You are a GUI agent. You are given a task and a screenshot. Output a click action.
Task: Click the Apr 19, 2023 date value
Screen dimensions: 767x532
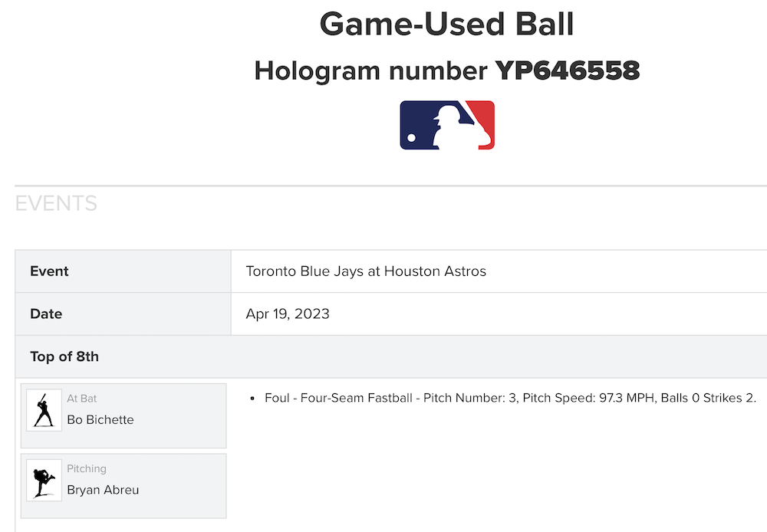(x=288, y=314)
